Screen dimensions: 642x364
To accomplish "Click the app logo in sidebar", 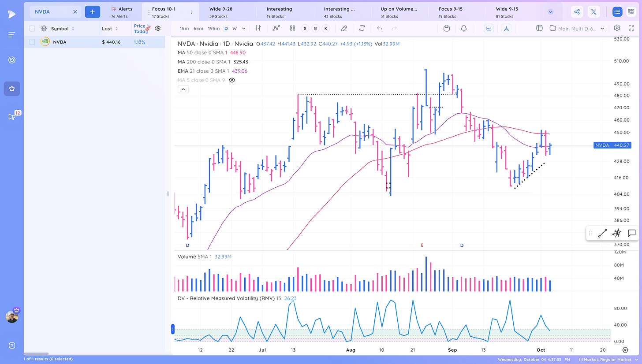I will (11, 15).
